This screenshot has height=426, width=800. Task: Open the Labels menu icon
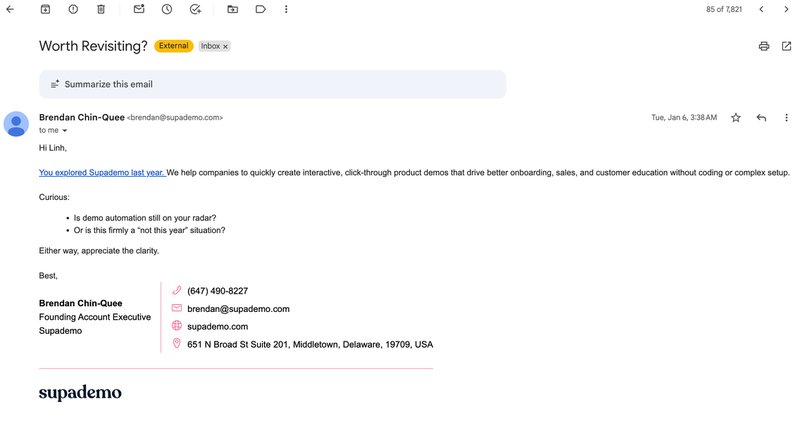260,9
